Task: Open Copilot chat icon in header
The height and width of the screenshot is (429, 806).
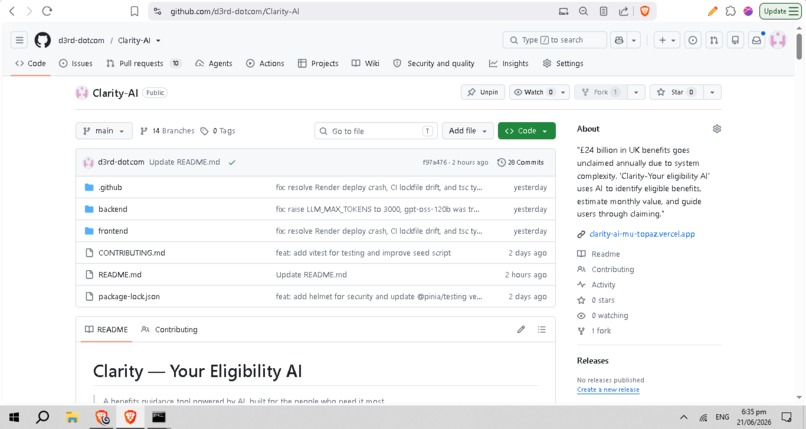Action: [x=619, y=40]
